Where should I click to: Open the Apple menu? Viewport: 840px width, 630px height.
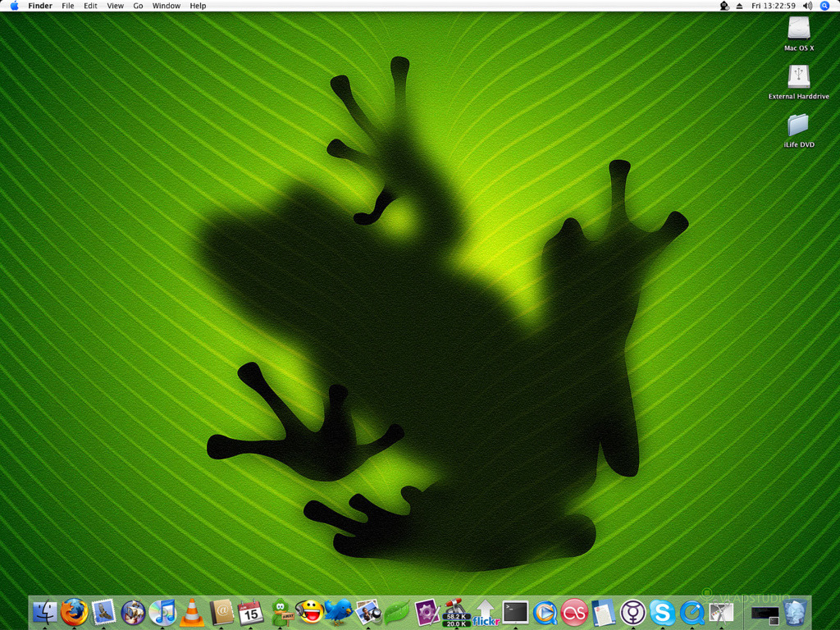(14, 6)
